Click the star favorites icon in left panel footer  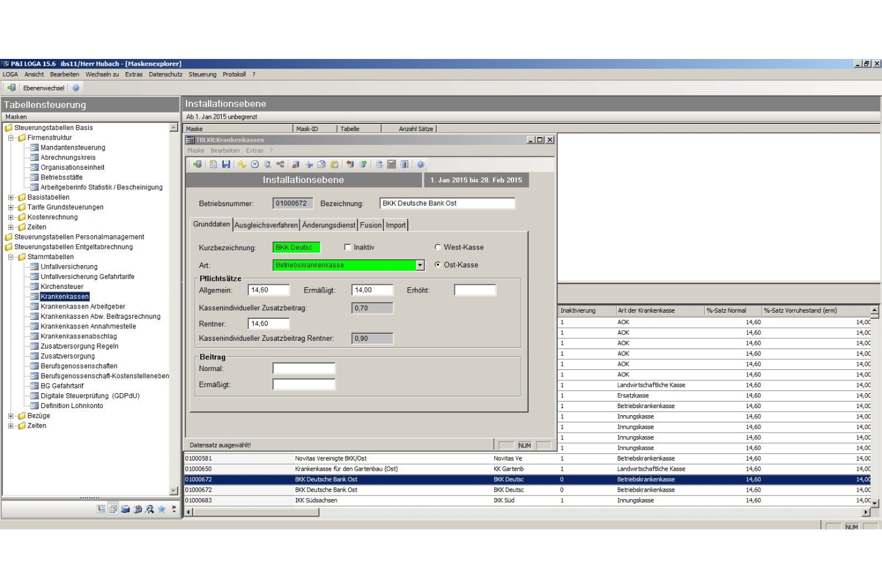tap(162, 509)
